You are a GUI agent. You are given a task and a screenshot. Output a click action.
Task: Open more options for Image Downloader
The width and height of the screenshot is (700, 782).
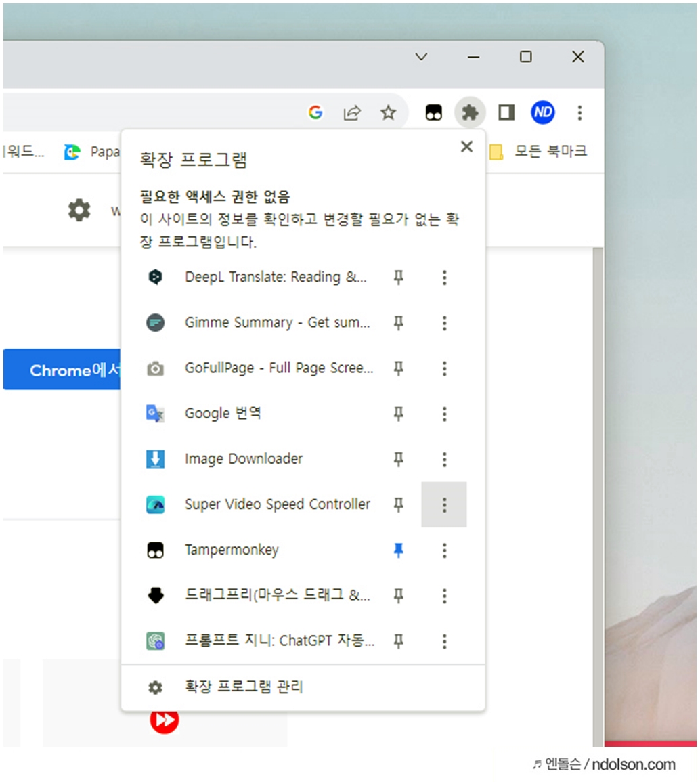coord(444,459)
